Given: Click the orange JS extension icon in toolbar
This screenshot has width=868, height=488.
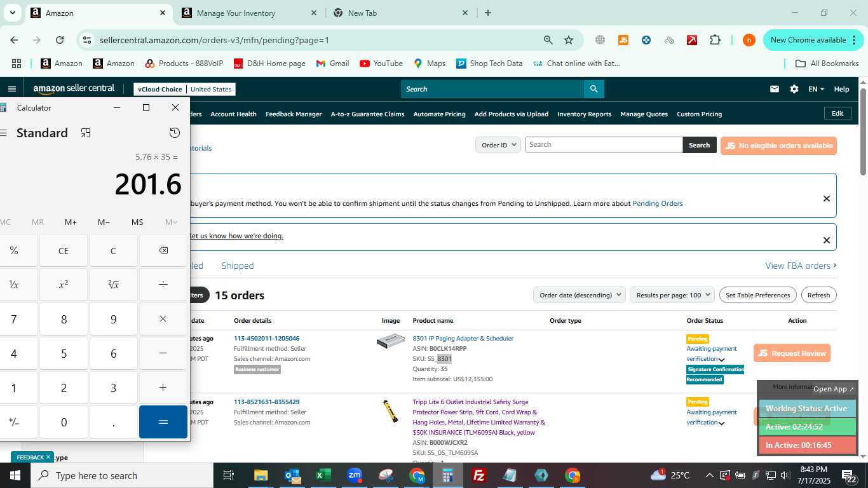Looking at the screenshot, I should tap(623, 40).
